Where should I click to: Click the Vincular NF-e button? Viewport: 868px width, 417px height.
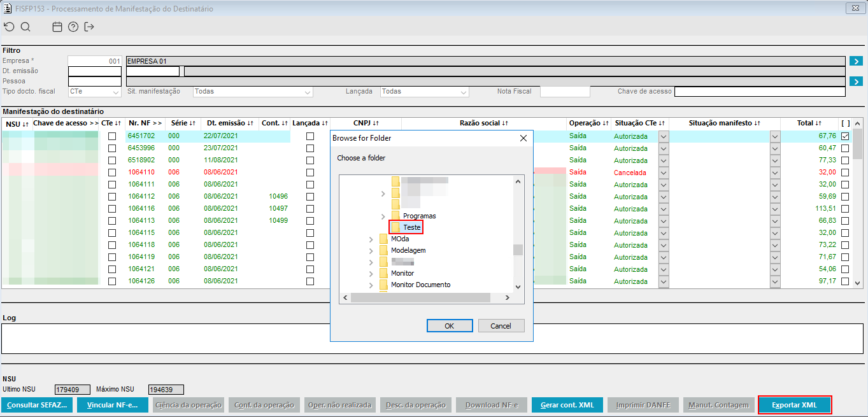pyautogui.click(x=113, y=405)
